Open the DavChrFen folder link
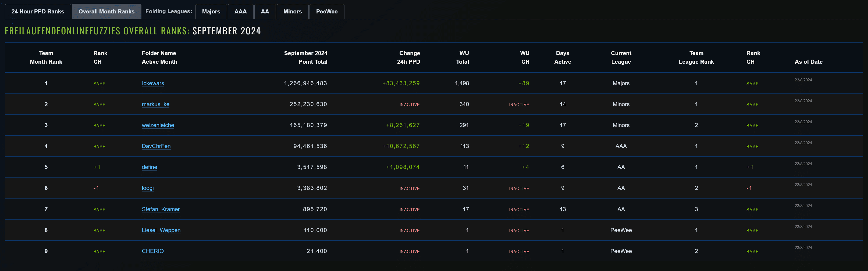 point(156,146)
